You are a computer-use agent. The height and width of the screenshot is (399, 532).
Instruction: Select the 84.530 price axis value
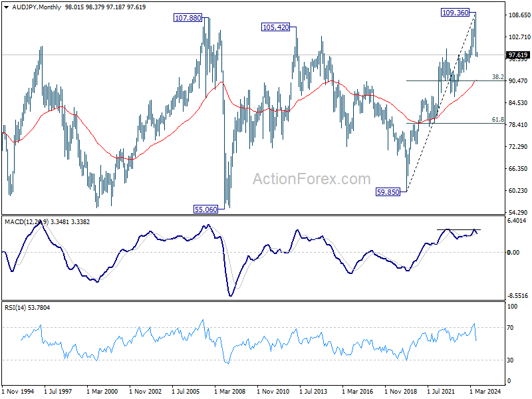pos(518,103)
